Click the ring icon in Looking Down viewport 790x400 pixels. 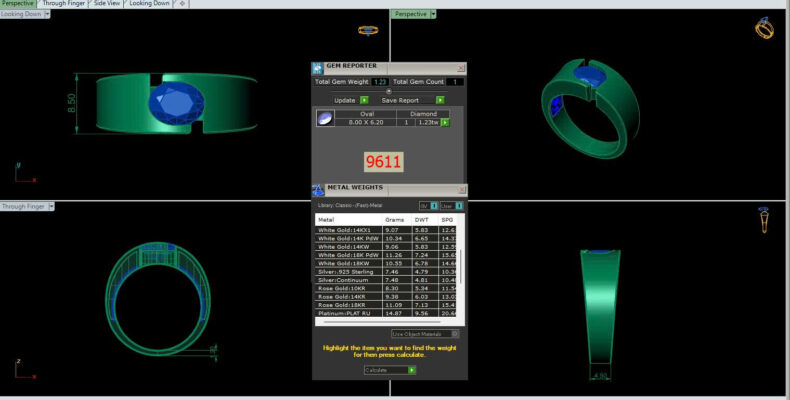pyautogui.click(x=368, y=31)
